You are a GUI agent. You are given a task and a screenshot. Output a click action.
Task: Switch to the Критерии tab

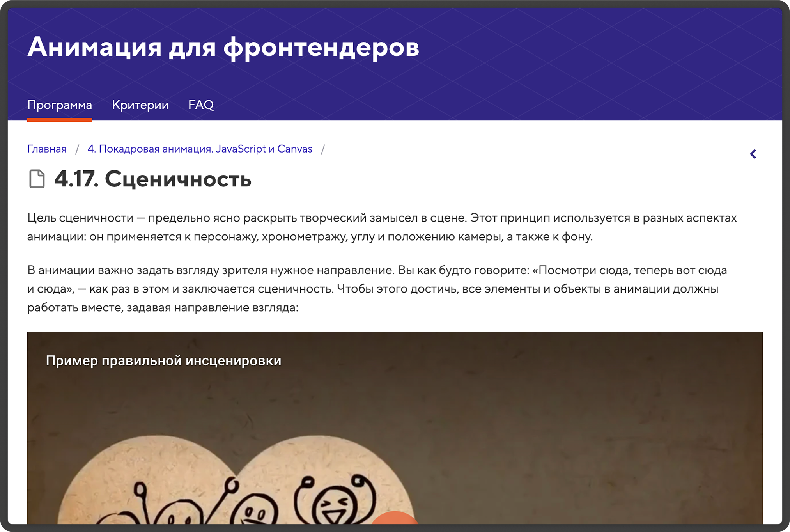point(140,105)
